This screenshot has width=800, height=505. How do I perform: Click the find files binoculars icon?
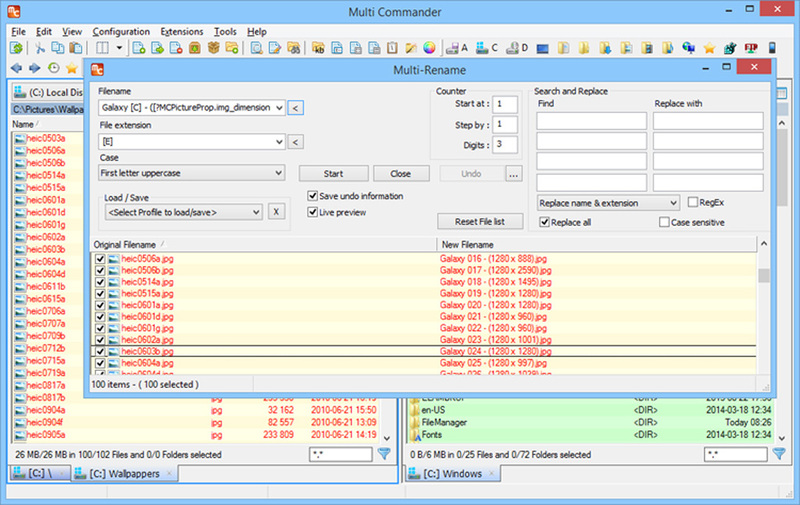click(293, 48)
